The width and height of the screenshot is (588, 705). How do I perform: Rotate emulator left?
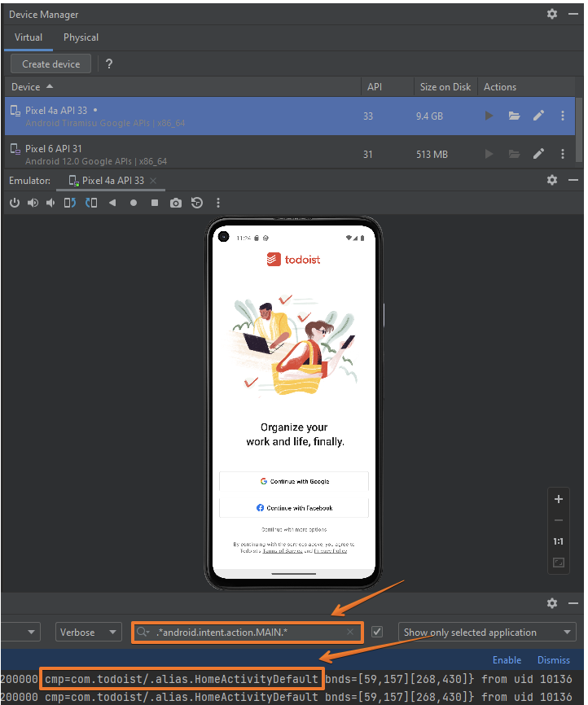pyautogui.click(x=70, y=203)
